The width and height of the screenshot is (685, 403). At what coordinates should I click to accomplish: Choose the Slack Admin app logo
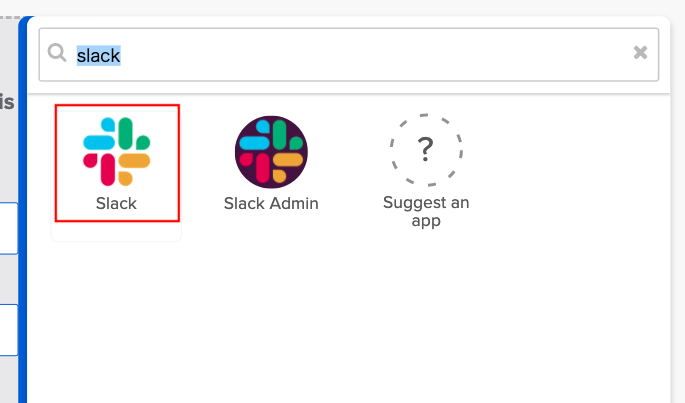[271, 152]
